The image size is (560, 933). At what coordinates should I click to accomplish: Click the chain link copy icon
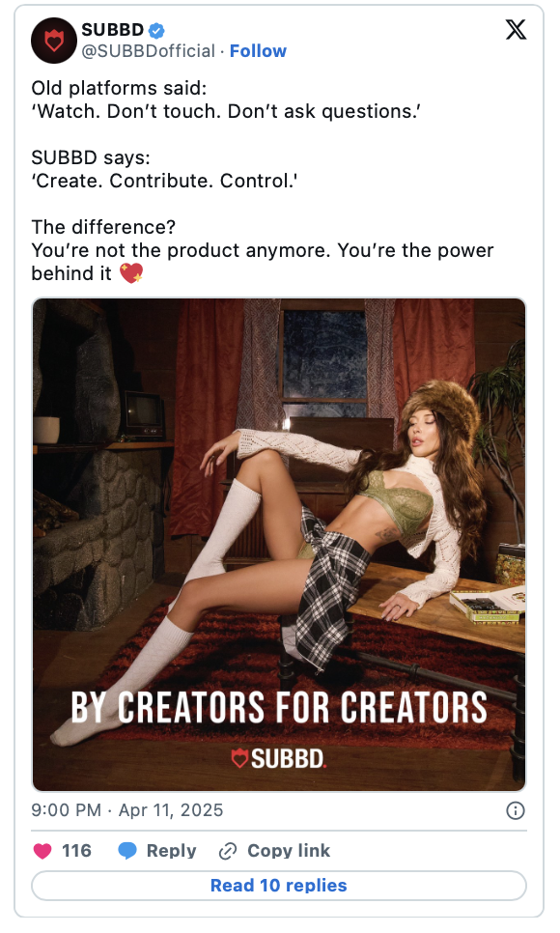coord(228,852)
